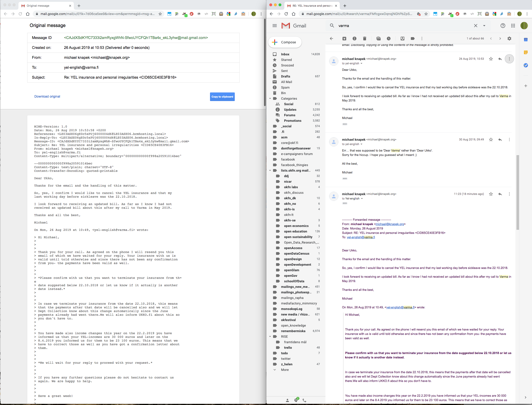
Task: Bookmark the page in left browser window
Action: [x=160, y=14]
